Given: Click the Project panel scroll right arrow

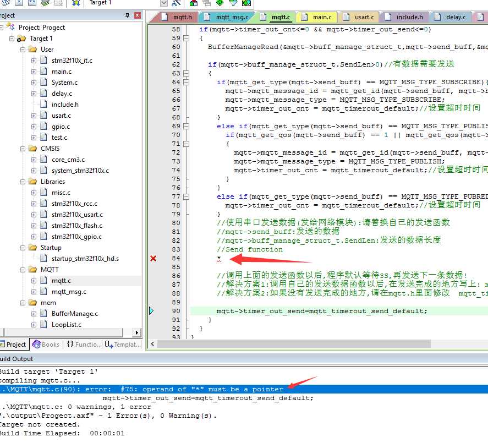Looking at the screenshot, I should pyautogui.click(x=136, y=332).
